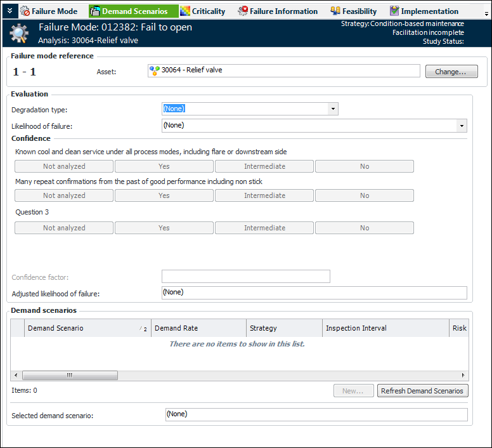Screen dimensions: 492x448
Task: Open the Criticality tab
Action: tap(203, 11)
